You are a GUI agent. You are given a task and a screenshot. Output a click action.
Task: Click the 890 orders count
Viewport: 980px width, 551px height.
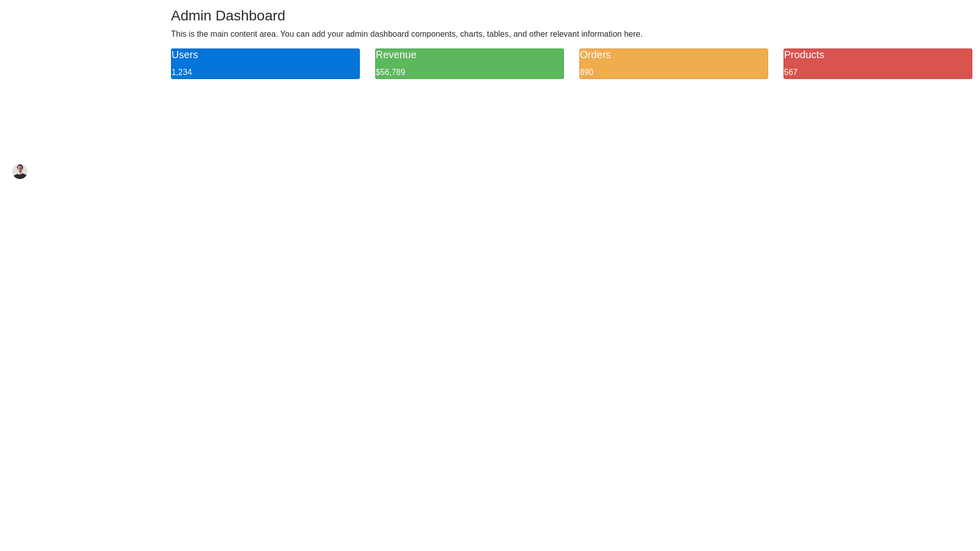pyautogui.click(x=586, y=72)
